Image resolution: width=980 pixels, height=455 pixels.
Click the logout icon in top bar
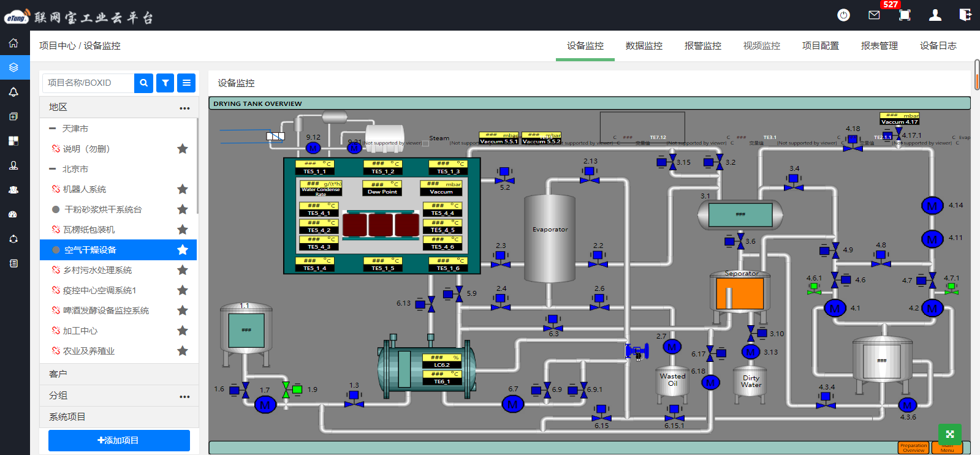(965, 15)
